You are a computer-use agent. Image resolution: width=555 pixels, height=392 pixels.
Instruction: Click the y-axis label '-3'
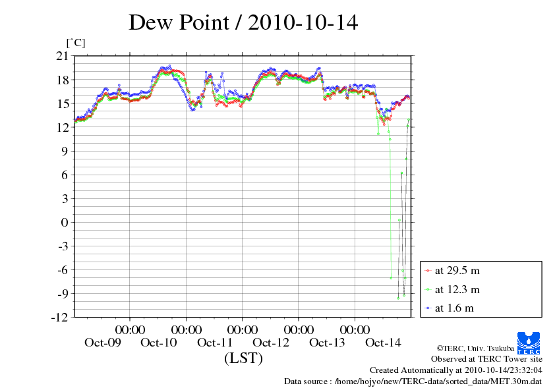(x=63, y=246)
